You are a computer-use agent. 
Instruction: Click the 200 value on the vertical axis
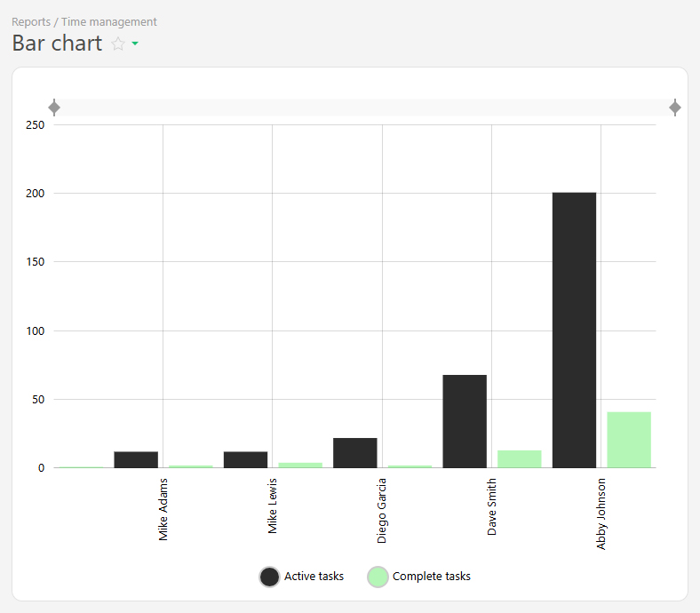pyautogui.click(x=36, y=194)
